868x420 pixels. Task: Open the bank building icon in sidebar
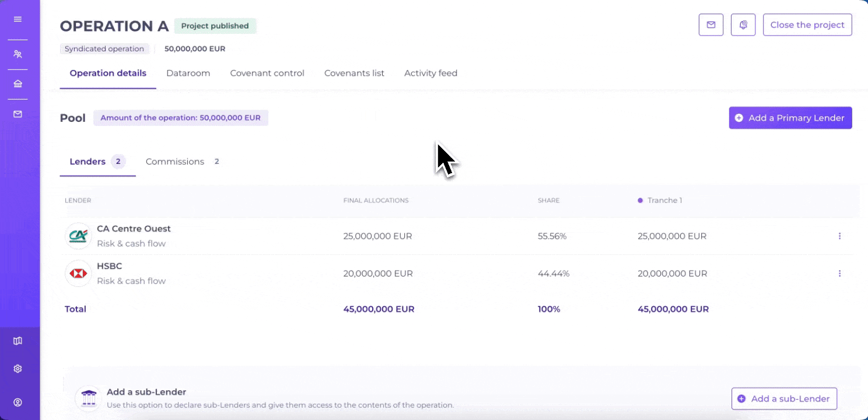[17, 84]
